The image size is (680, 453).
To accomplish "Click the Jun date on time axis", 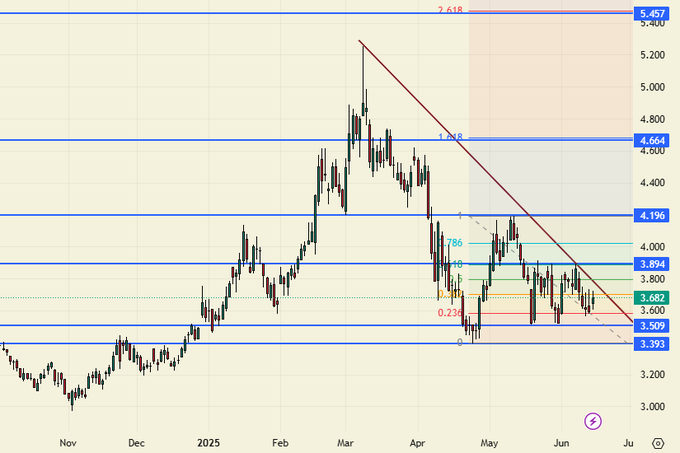I will point(563,442).
